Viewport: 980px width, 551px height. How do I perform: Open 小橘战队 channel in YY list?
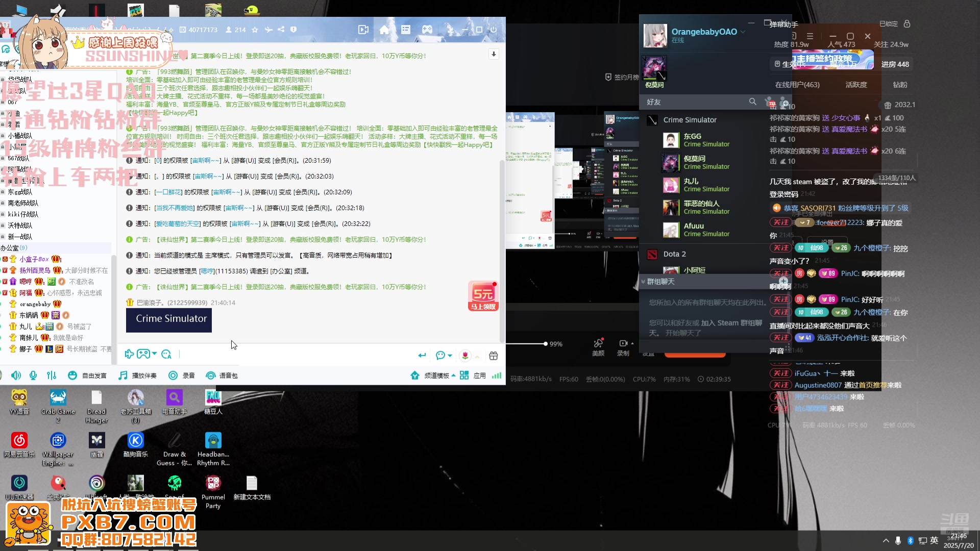pyautogui.click(x=20, y=136)
